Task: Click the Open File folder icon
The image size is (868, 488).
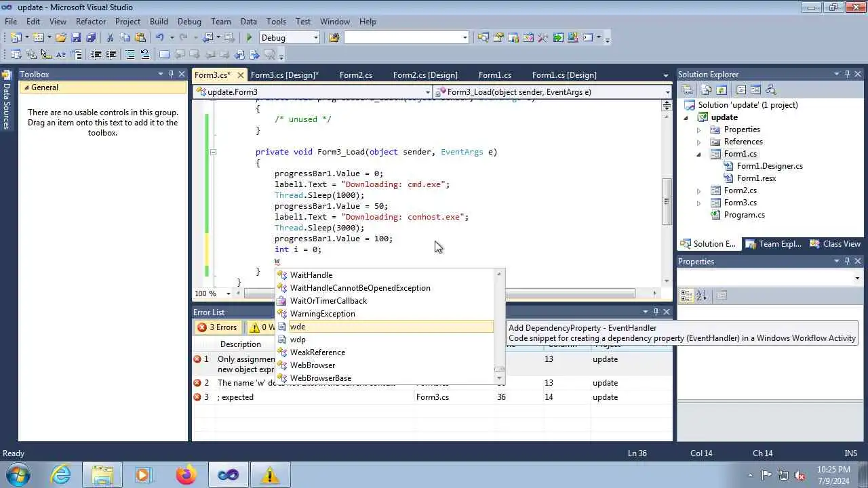Action: (61, 38)
